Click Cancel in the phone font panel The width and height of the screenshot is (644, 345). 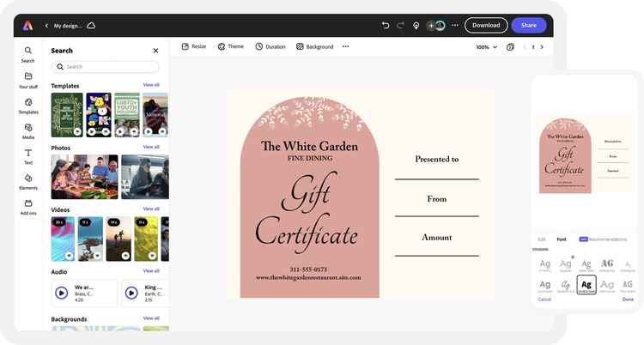pos(544,300)
